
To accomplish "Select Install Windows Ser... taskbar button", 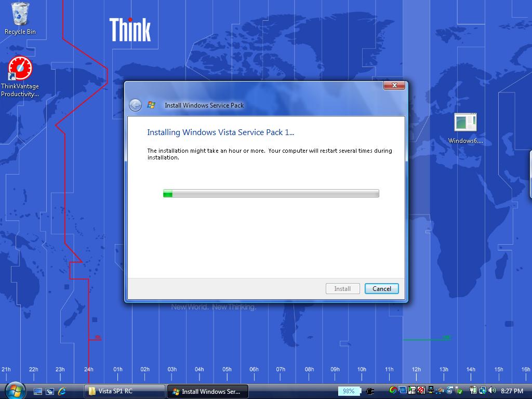I will [208, 391].
